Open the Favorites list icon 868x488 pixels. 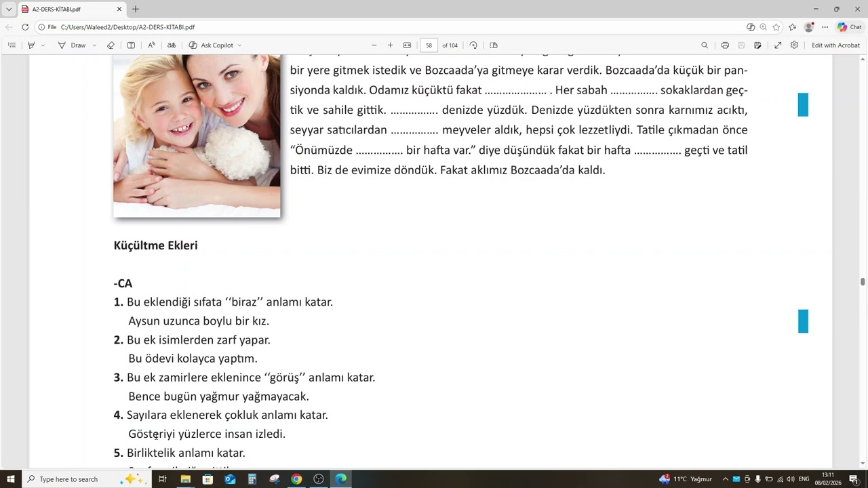[792, 27]
